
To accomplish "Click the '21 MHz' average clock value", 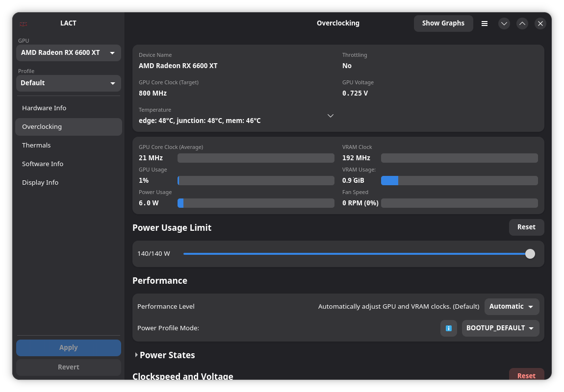I will point(151,158).
